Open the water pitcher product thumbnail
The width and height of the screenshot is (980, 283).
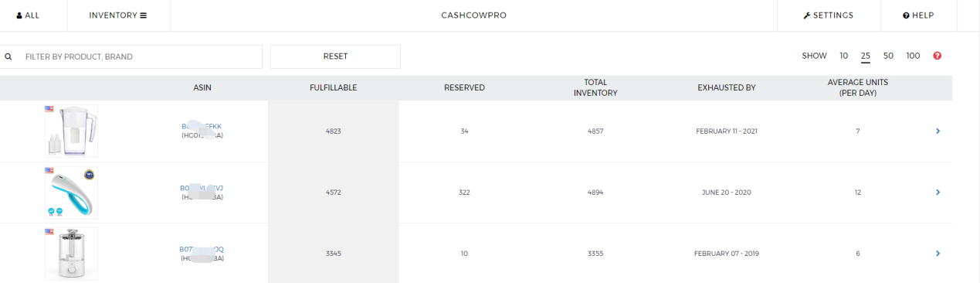(72, 131)
